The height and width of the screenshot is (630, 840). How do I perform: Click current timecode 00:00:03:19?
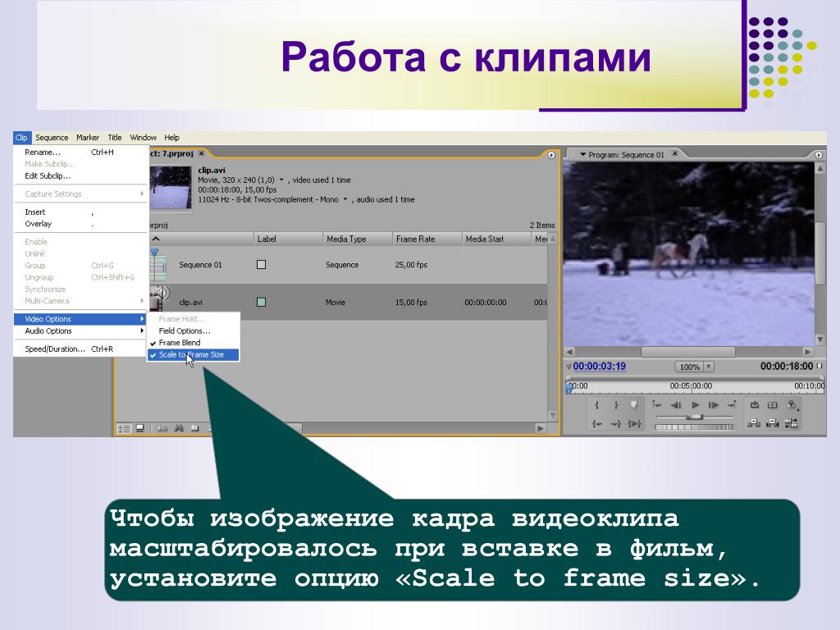pos(600,367)
